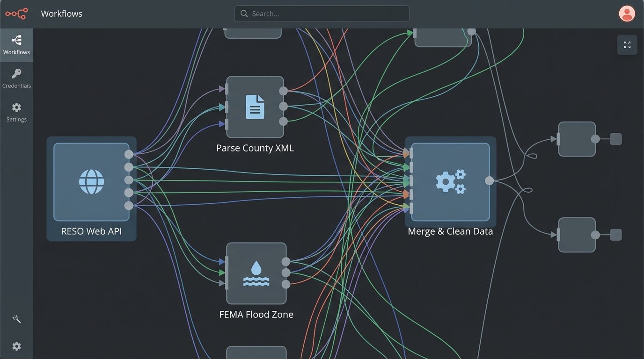Click the fit-view expand icon

[x=627, y=45]
